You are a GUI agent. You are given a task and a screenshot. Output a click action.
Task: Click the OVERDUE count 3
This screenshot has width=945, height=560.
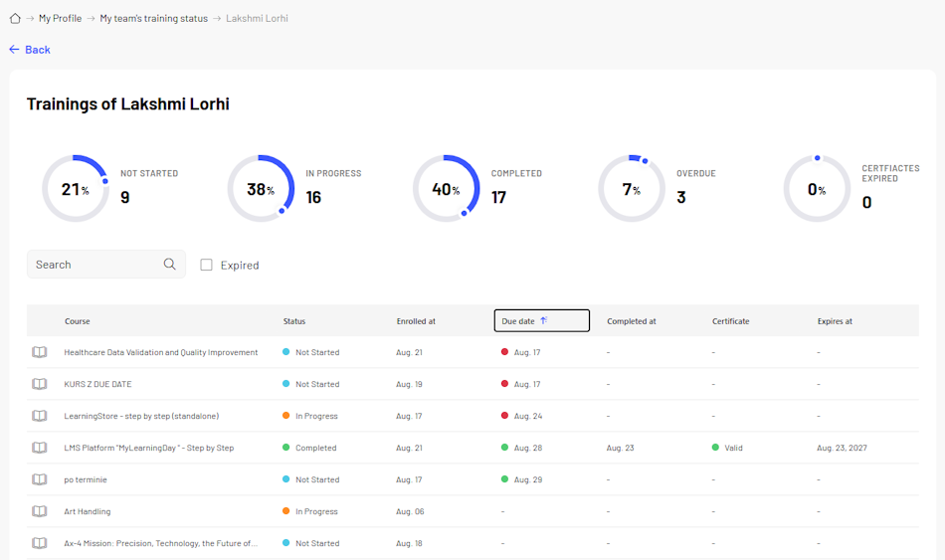[681, 197]
